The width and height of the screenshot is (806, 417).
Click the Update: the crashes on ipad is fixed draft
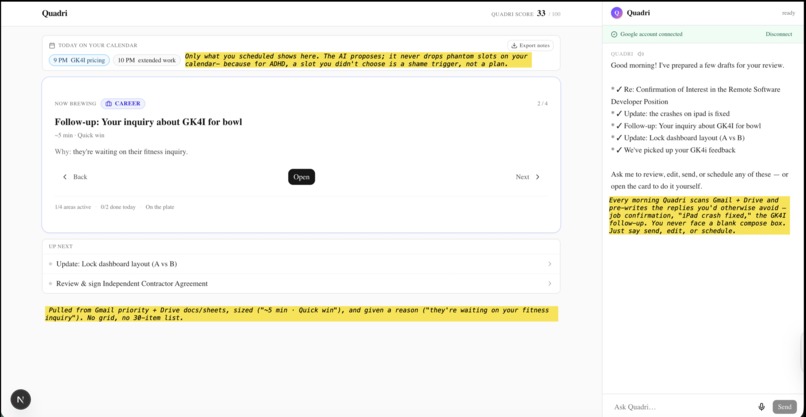[x=670, y=114]
